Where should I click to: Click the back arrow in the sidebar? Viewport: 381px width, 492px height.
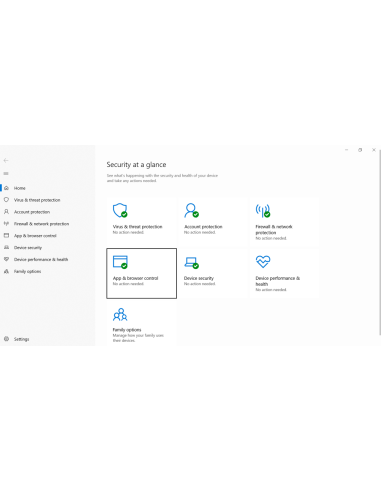tap(6, 161)
